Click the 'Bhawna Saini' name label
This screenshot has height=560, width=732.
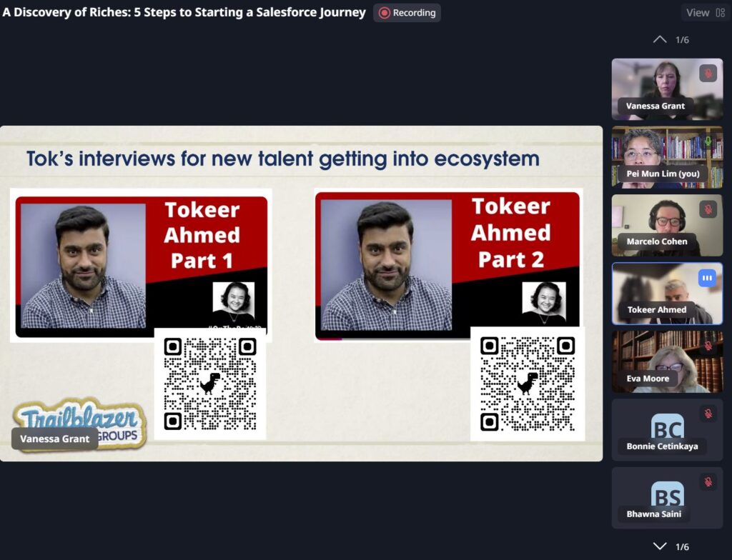pyautogui.click(x=653, y=514)
